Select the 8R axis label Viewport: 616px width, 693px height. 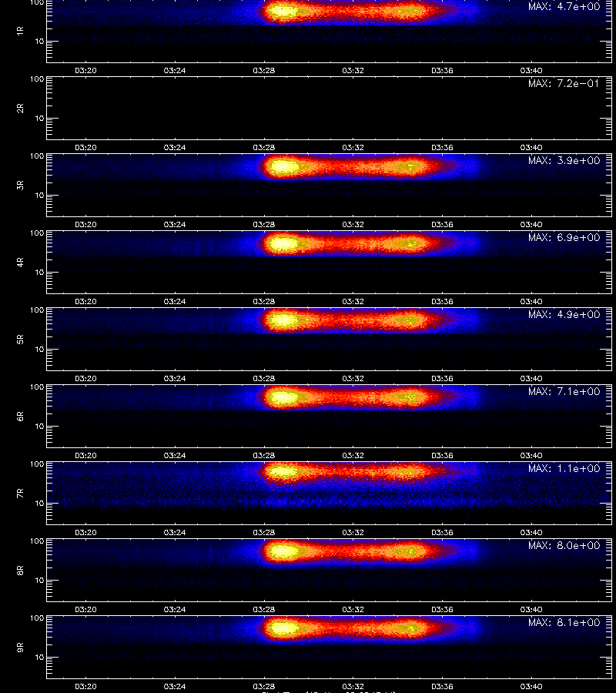[20, 570]
